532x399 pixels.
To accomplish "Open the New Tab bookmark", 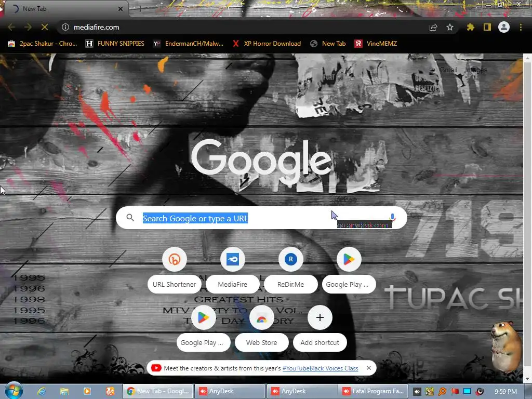I will [x=328, y=44].
